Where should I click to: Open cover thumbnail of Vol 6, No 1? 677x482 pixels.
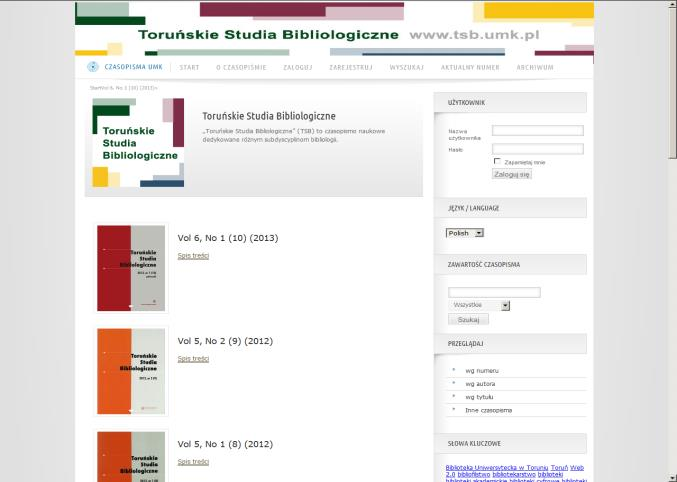tap(131, 268)
